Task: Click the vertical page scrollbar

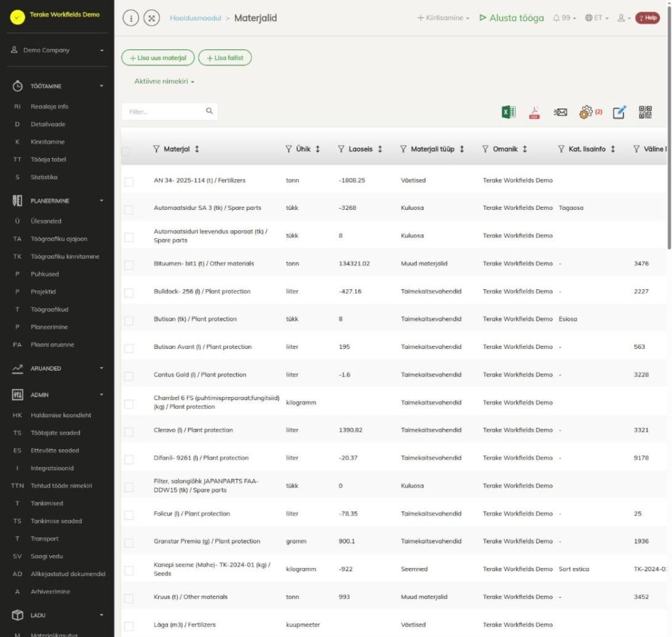Action: 669,129
